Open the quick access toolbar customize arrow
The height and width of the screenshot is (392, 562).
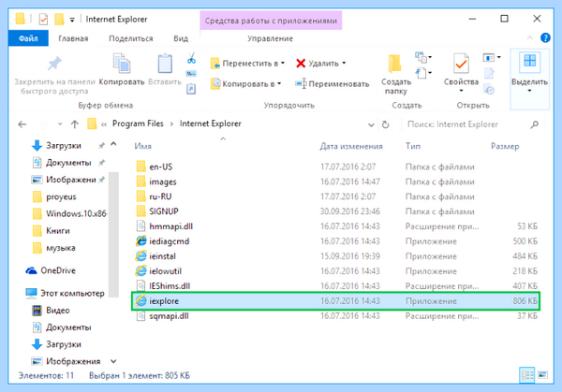(72, 20)
